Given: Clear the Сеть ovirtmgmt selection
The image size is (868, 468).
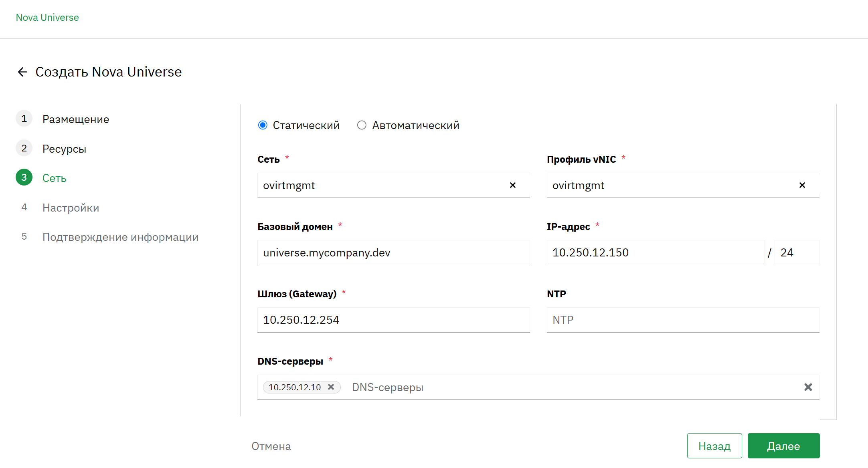Looking at the screenshot, I should pyautogui.click(x=512, y=185).
